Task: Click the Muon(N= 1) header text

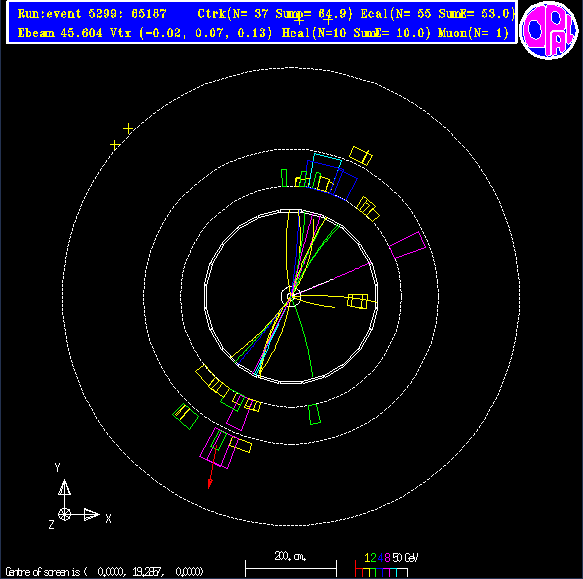Action: click(473, 33)
